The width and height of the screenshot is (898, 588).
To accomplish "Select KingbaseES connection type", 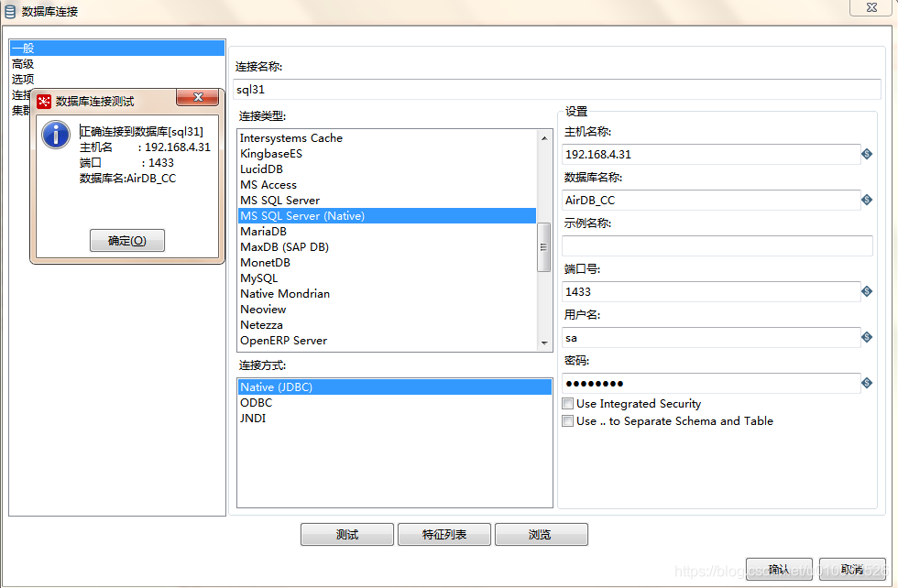I will (x=387, y=154).
